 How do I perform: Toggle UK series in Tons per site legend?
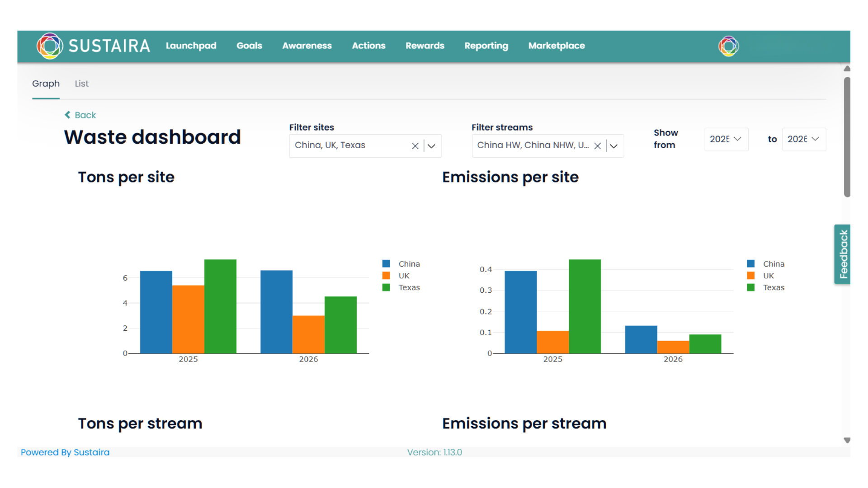403,276
